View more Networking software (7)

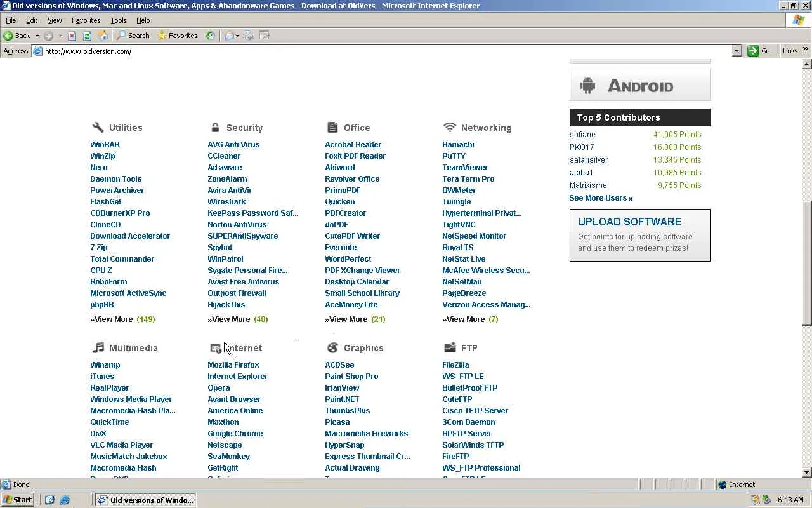[x=470, y=319]
